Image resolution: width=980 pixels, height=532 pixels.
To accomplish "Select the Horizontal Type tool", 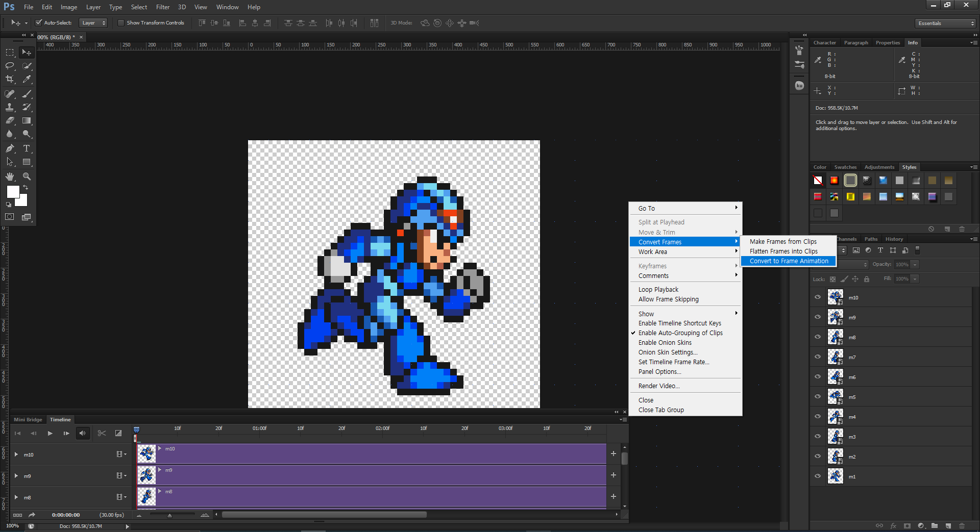I will coord(27,148).
